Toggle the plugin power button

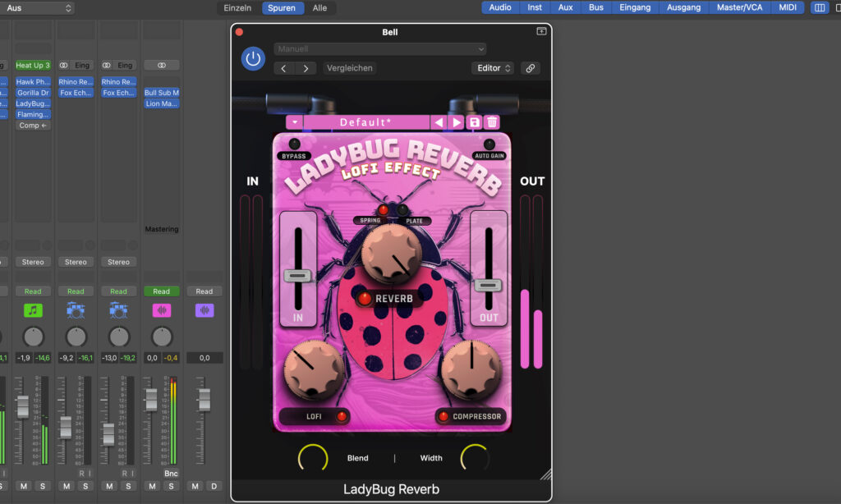253,58
